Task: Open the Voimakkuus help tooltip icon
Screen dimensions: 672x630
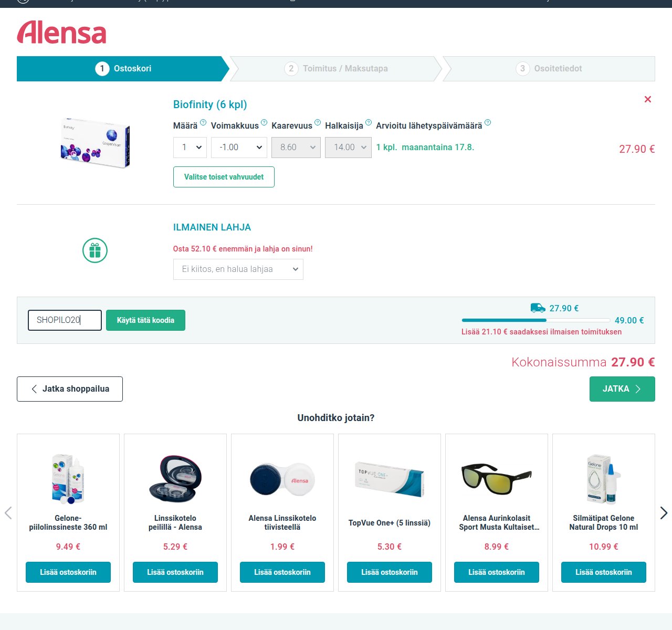Action: click(264, 122)
